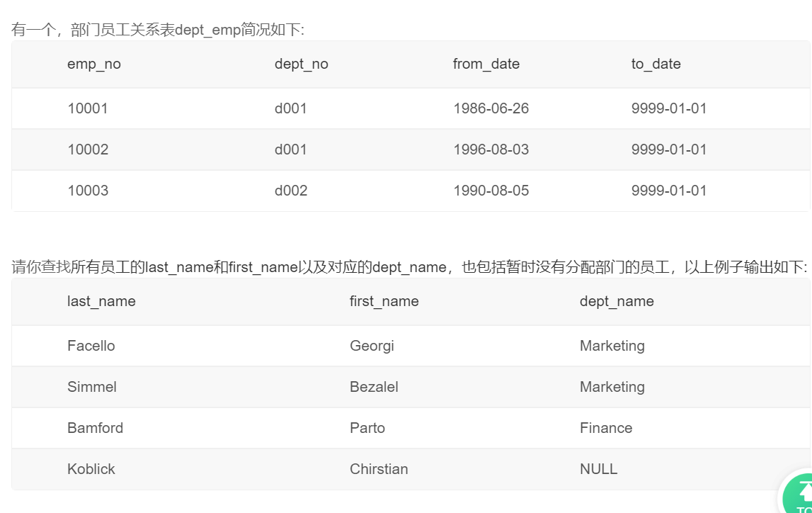The image size is (812, 513).
Task: Click the first_name column header
Action: pos(384,301)
